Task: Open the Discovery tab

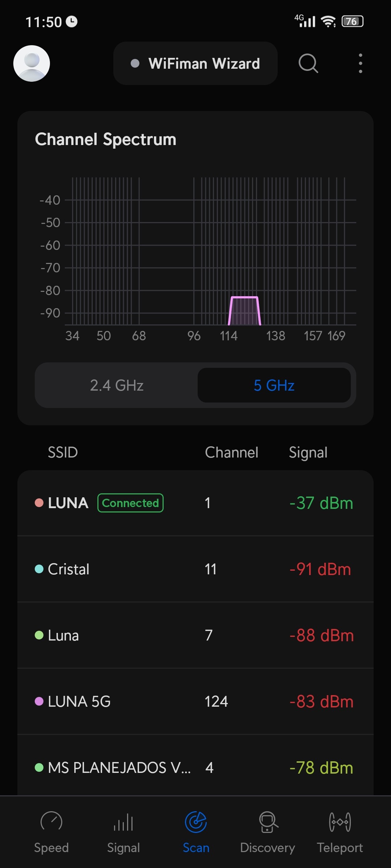Action: (268, 831)
